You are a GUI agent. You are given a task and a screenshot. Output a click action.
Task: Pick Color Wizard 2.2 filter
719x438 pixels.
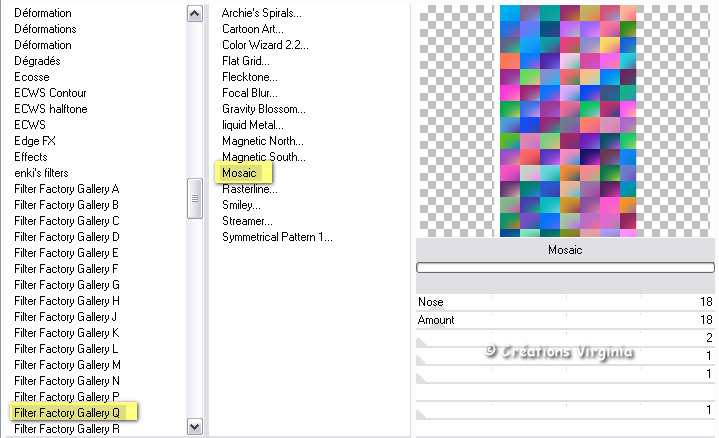(x=265, y=45)
